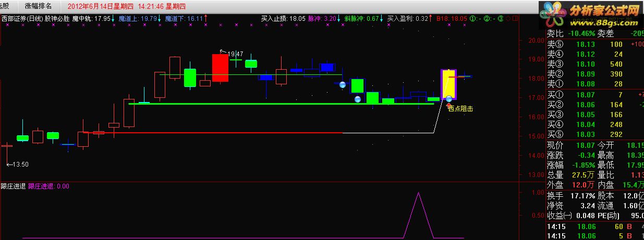
Task: Click the blue ball marker on thick green line
Action: point(358,99)
